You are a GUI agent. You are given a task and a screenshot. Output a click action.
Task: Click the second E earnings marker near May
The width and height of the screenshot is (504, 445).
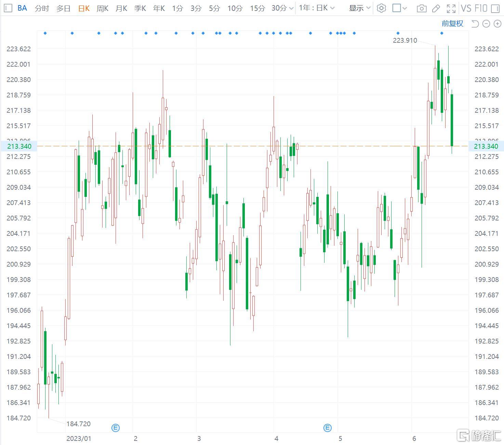328,428
